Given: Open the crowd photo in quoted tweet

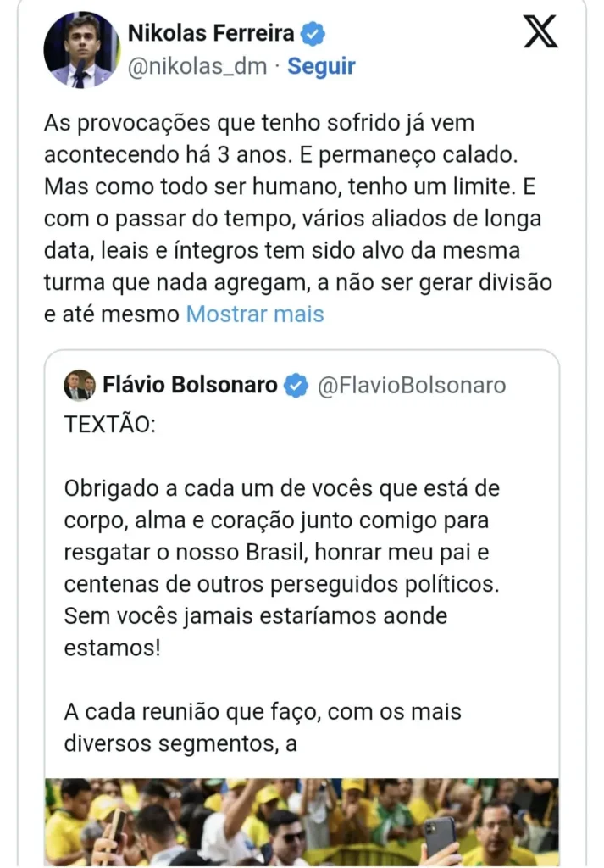Looking at the screenshot, I should 302,821.
